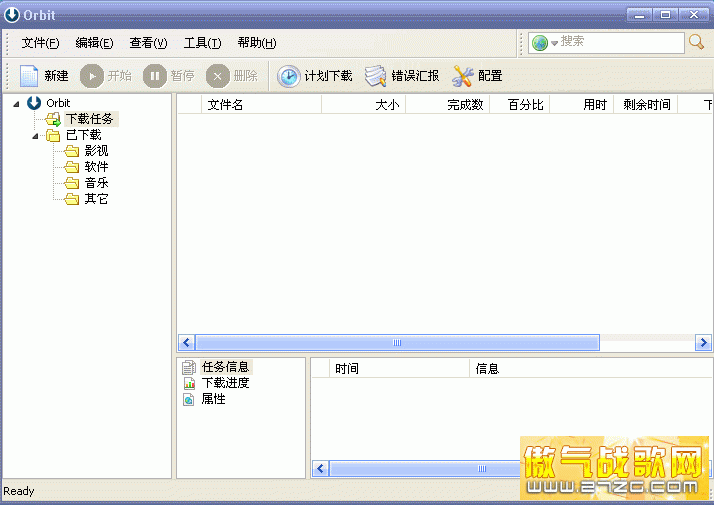Select the 其它 category
714x505 pixels.
(96, 199)
